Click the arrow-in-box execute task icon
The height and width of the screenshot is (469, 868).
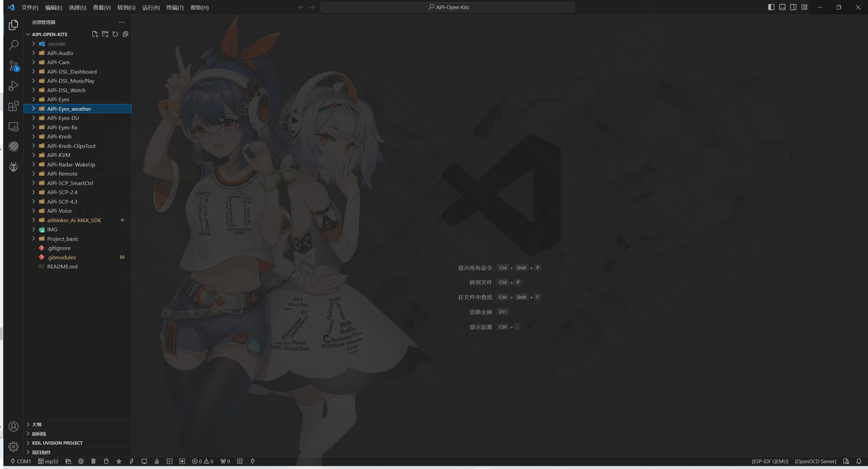click(x=182, y=461)
